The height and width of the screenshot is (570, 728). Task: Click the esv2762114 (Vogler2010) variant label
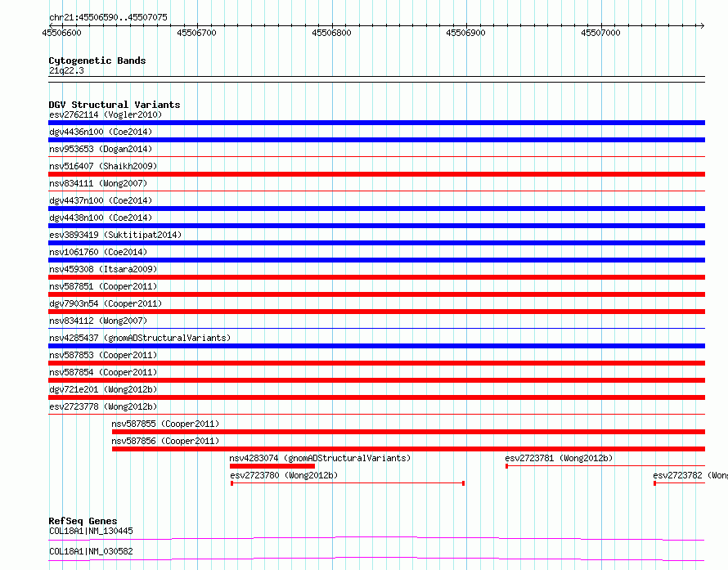[106, 114]
